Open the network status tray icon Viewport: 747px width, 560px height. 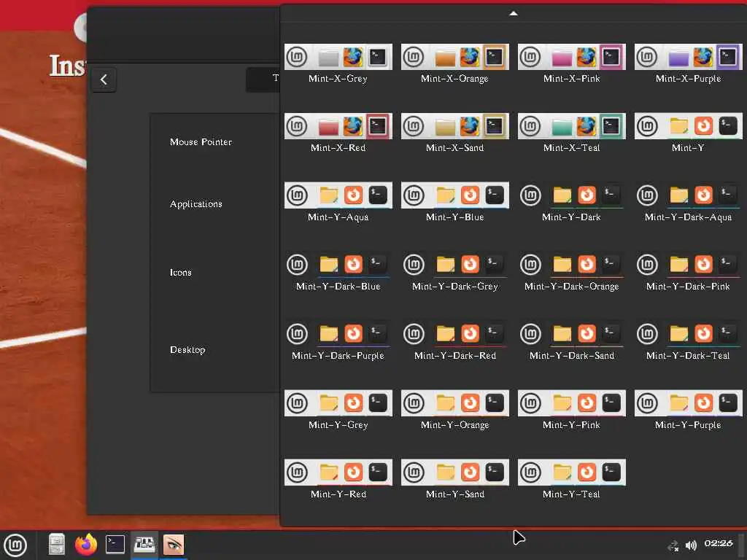(x=673, y=545)
